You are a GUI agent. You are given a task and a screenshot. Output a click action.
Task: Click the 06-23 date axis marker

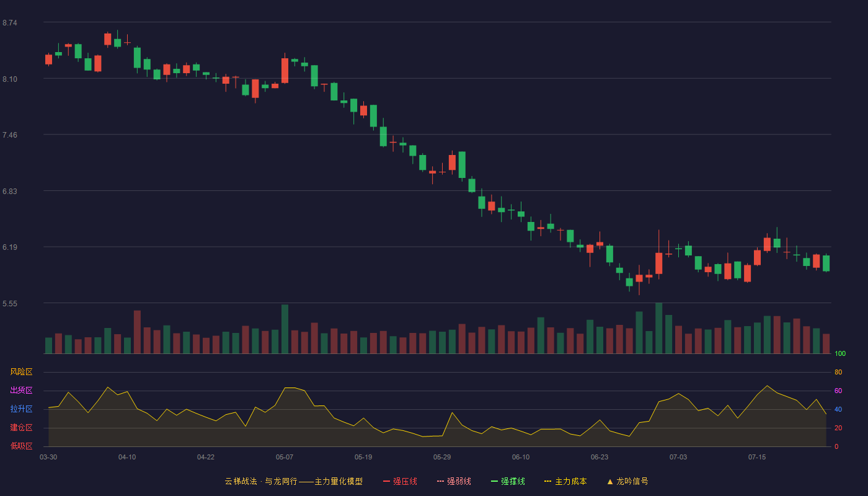tap(600, 457)
